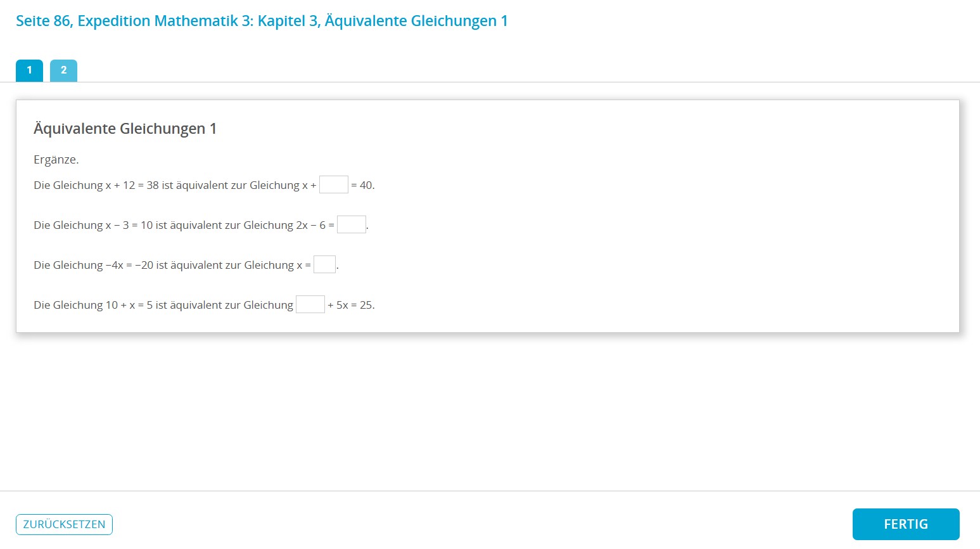
Task: Click 'ist äquivalent zur Gleichung 2x − 6 =' text
Action: click(245, 225)
